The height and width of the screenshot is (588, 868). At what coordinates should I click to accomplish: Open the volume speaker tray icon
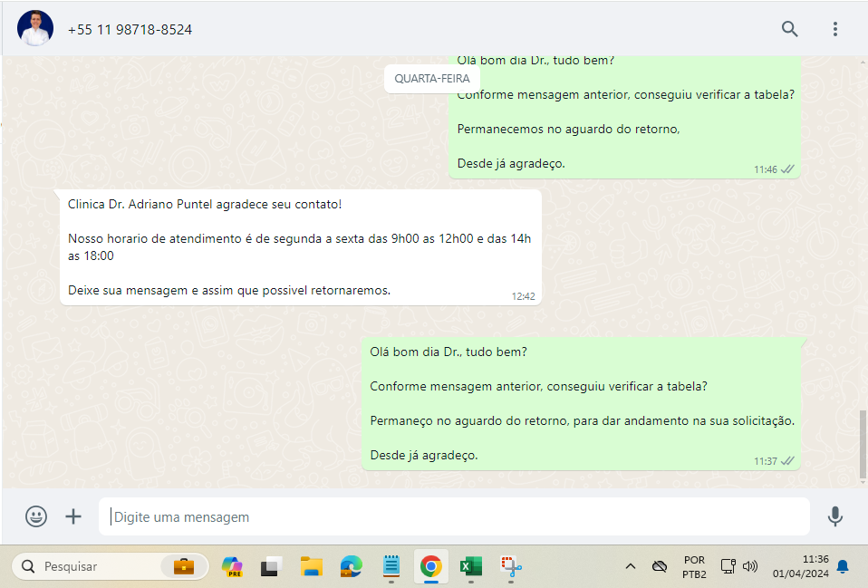coord(749,566)
